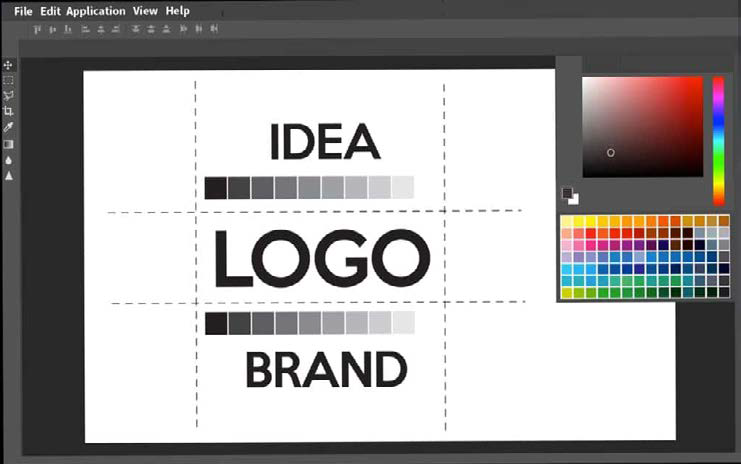Select the Move tool
The height and width of the screenshot is (464, 741).
(x=8, y=65)
